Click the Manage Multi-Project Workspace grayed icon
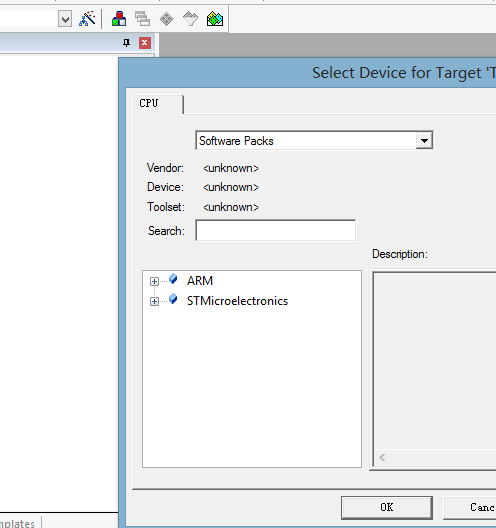 (x=142, y=19)
